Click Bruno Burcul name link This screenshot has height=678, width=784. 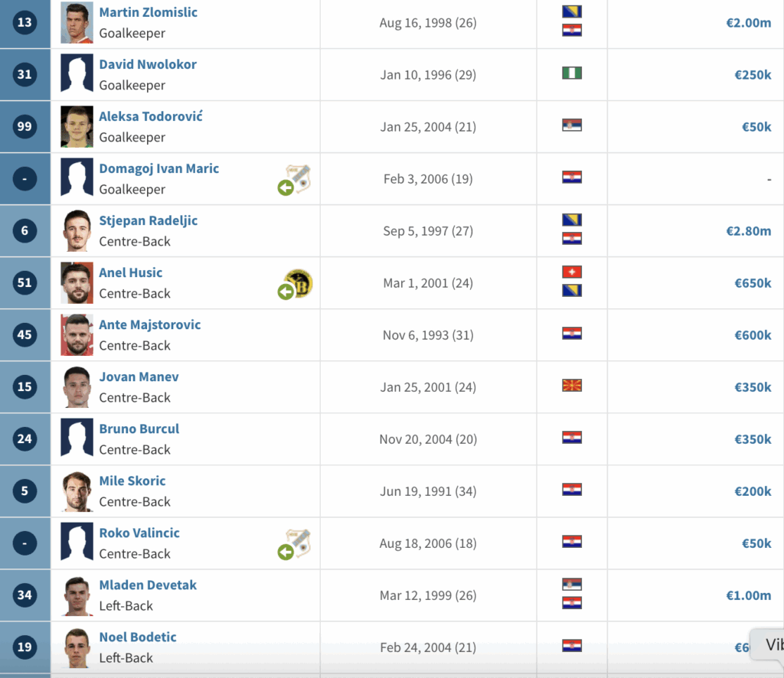pyautogui.click(x=139, y=429)
